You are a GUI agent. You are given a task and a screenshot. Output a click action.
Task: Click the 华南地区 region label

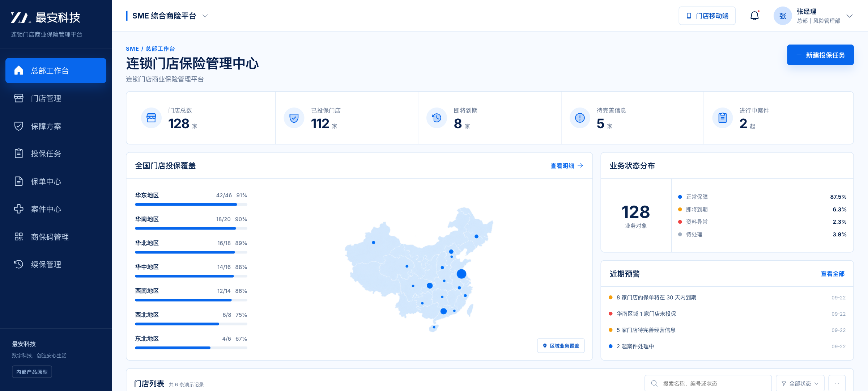tap(147, 219)
